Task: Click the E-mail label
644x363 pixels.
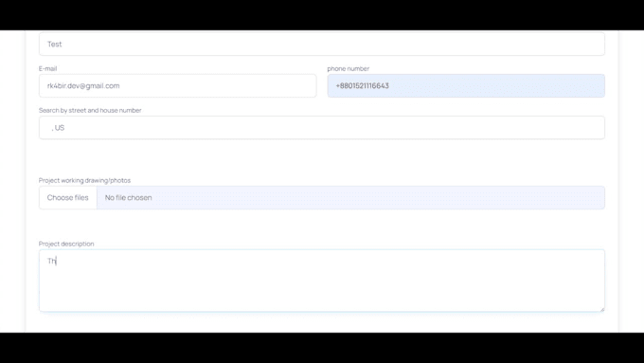Action: 47,68
